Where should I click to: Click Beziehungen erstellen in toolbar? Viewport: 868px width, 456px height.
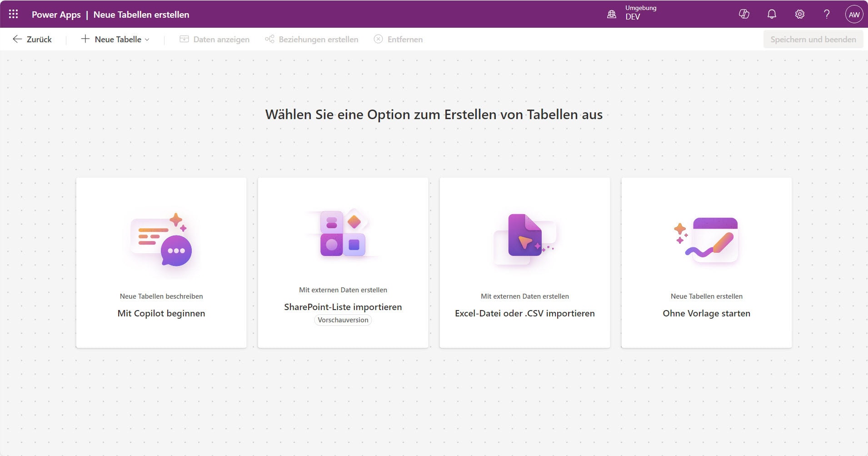coord(312,39)
